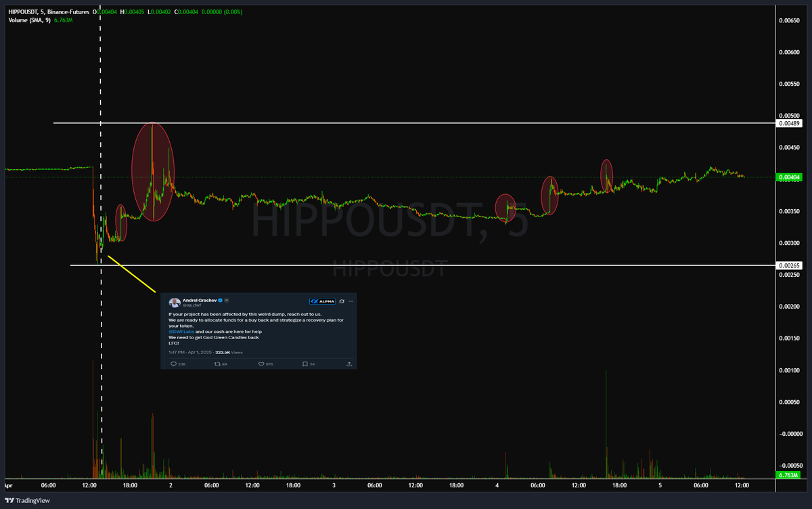812x509 pixels.
Task: Retweet the post via the repost icon
Action: [x=216, y=363]
